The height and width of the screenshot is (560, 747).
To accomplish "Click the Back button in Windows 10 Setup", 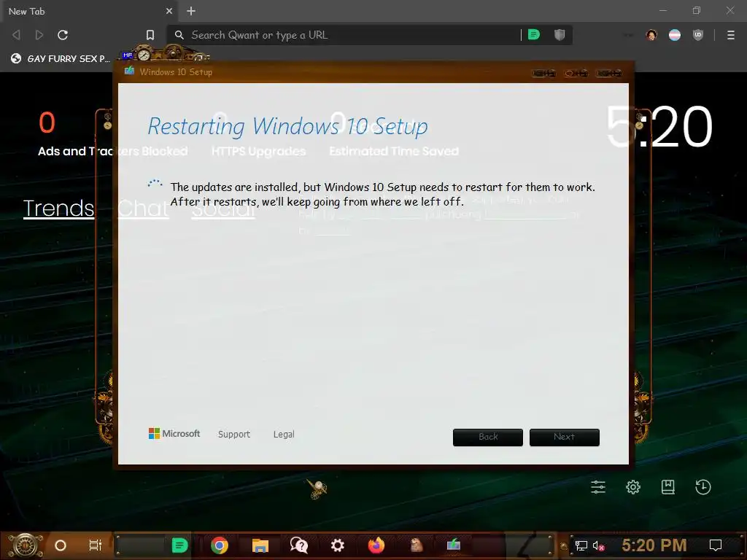I will tap(488, 437).
